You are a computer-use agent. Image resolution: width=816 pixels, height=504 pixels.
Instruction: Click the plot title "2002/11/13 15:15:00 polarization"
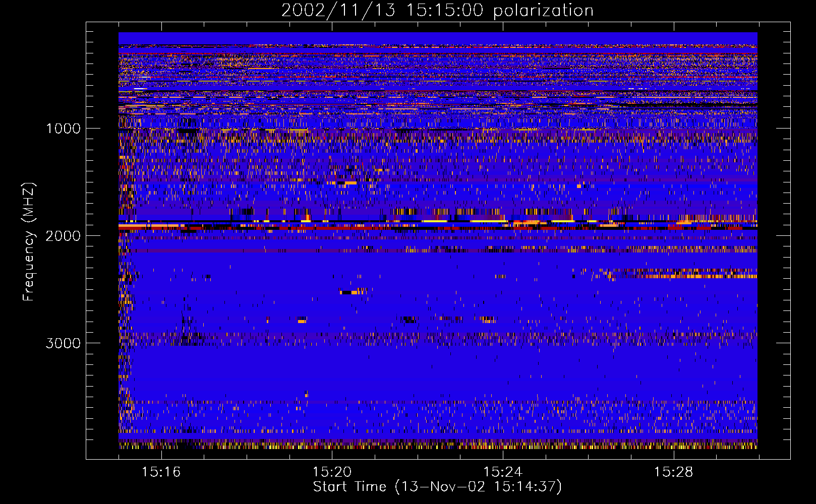coord(437,11)
